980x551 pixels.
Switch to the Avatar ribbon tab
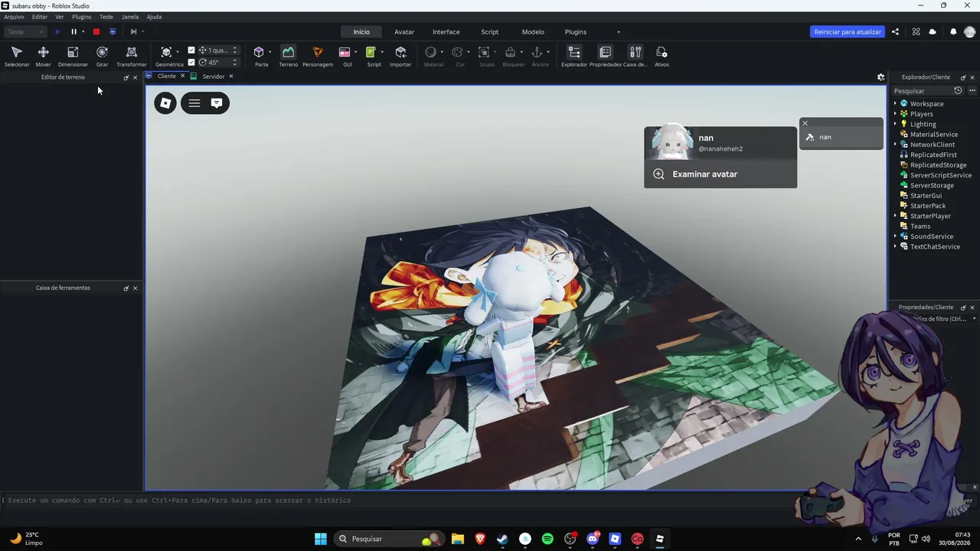click(x=404, y=31)
